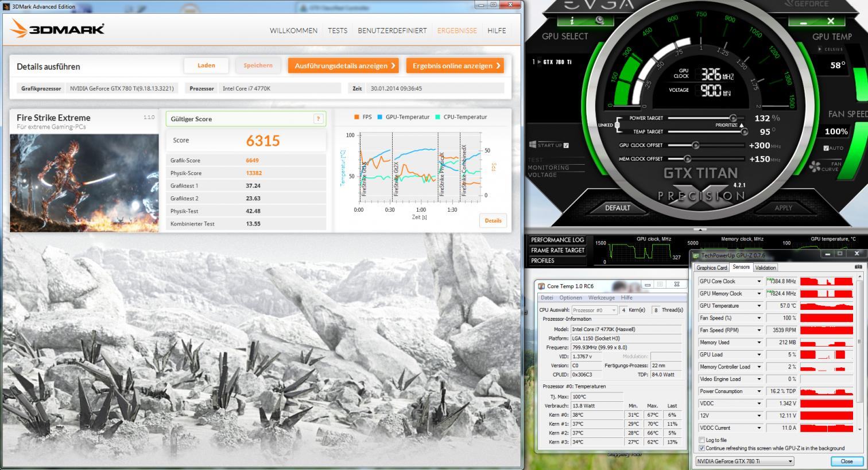Toggle the Celsius unit arrow in Precision
Screen dimensions: 868x470
coord(820,49)
